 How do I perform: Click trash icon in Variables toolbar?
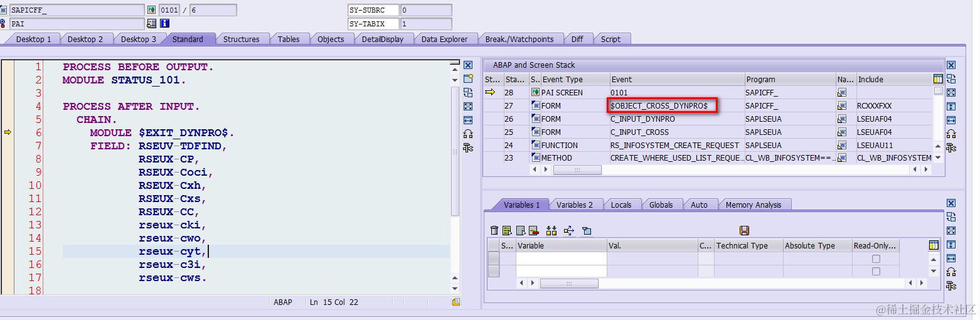(x=494, y=230)
